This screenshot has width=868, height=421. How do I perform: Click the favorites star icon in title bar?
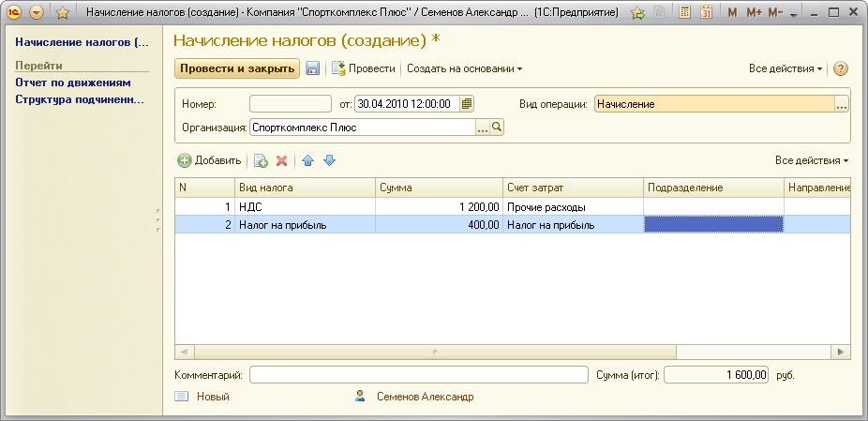coord(63,12)
